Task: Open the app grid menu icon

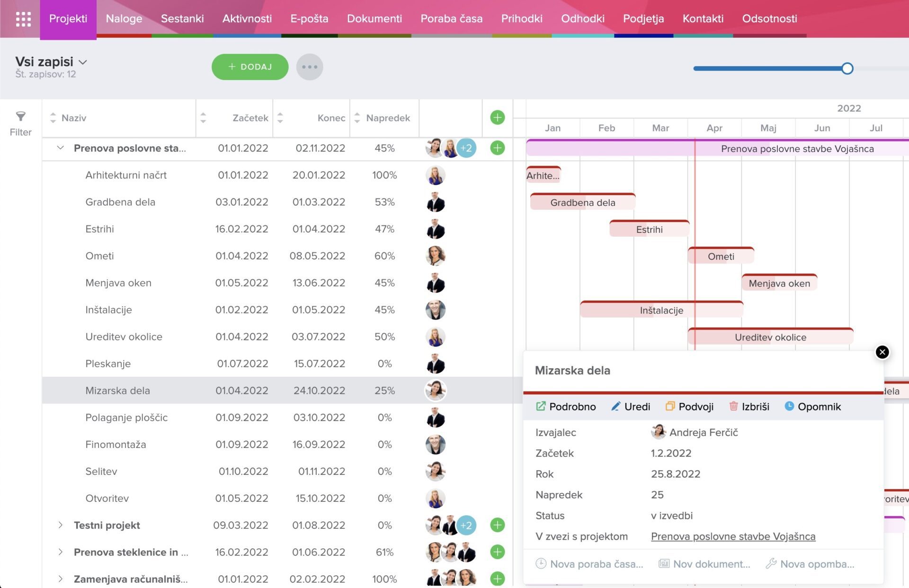Action: (x=23, y=19)
